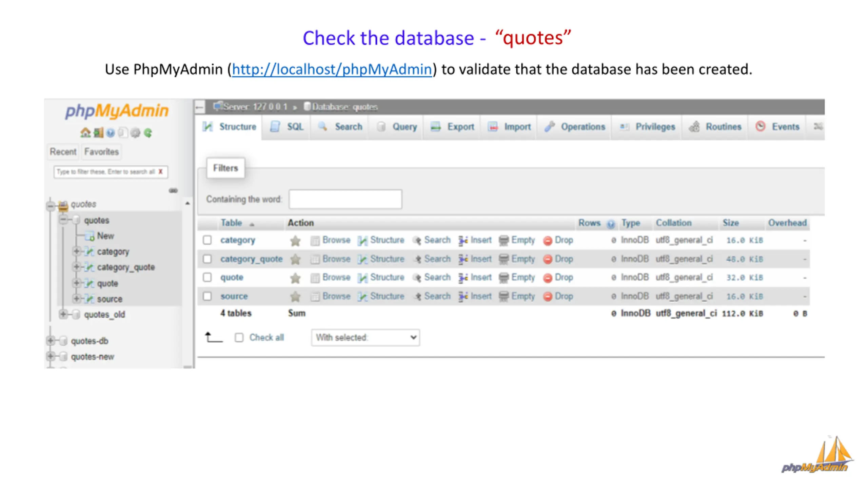
Task: Click the green reload navigation icon
Action: [148, 133]
